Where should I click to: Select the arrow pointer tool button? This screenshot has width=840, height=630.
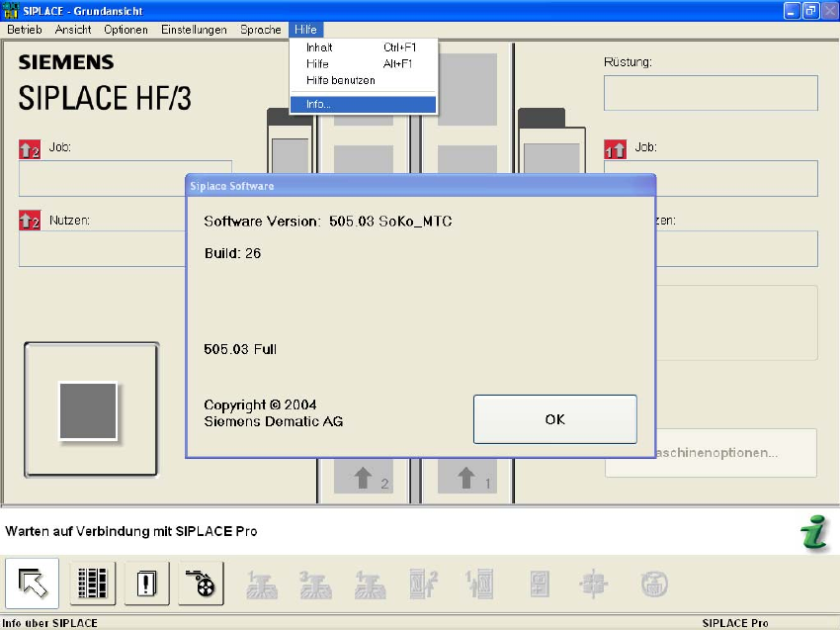33,584
